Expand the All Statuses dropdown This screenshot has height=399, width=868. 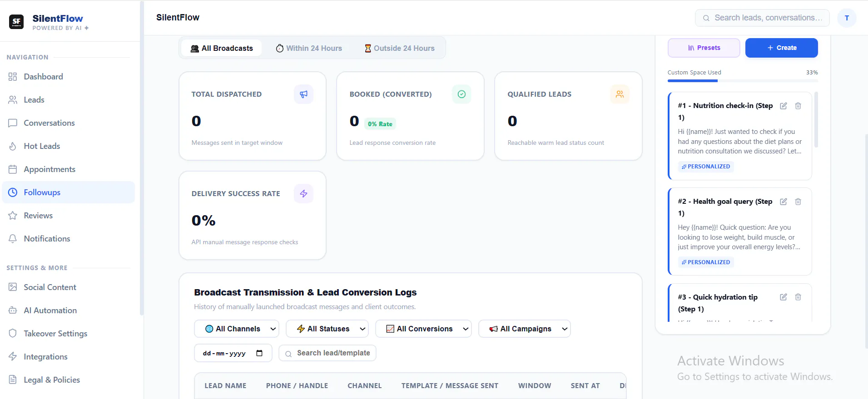click(x=327, y=329)
